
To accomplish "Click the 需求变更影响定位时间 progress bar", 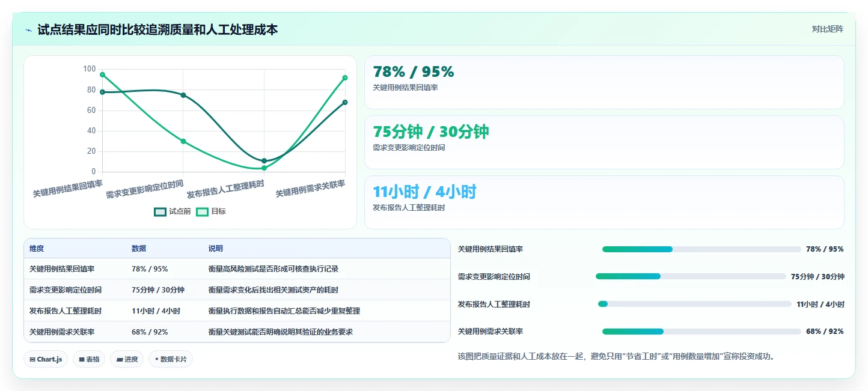I will [691, 276].
